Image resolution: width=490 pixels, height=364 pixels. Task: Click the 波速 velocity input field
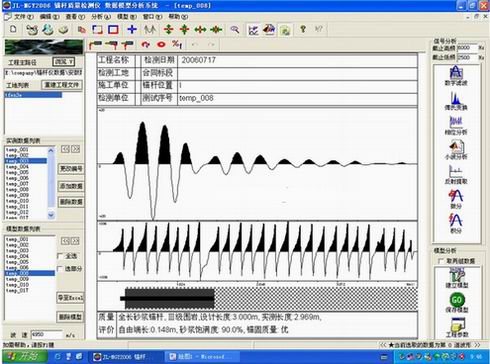[x=46, y=334]
